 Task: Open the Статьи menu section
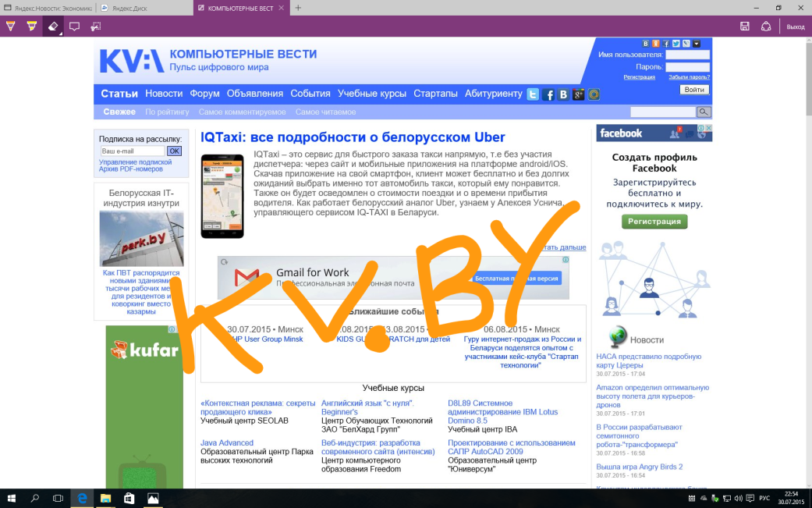(x=119, y=94)
